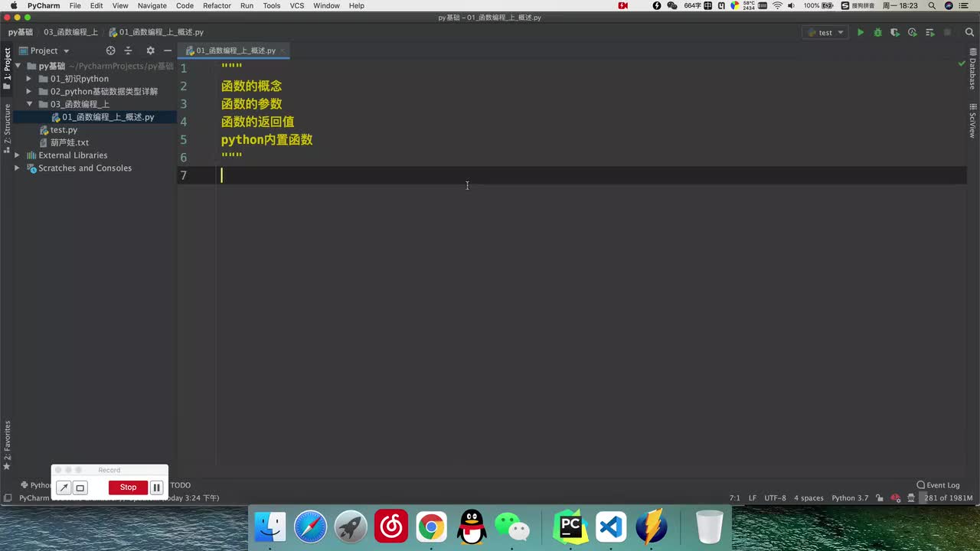
Task: Start debugging with the green bug icon
Action: tap(877, 32)
